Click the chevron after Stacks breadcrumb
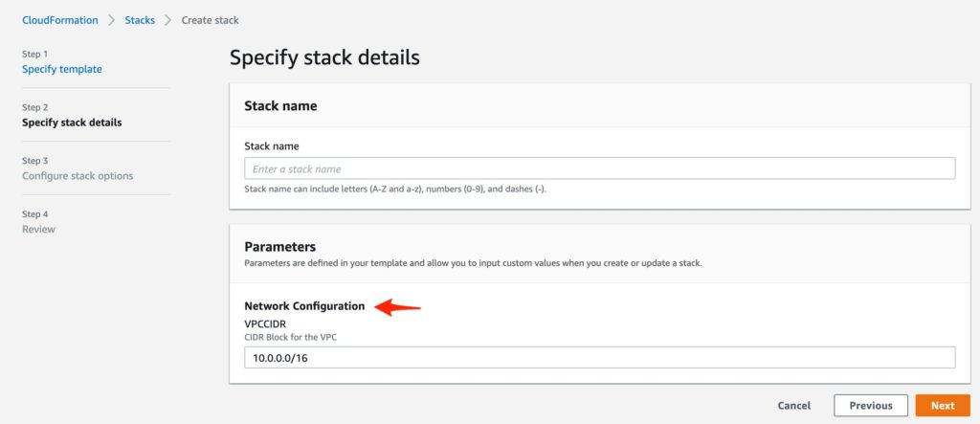The image size is (980, 424). [x=167, y=20]
